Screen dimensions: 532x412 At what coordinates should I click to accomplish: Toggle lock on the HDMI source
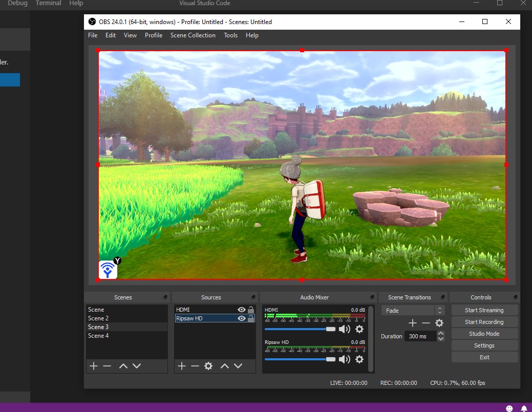pyautogui.click(x=251, y=309)
